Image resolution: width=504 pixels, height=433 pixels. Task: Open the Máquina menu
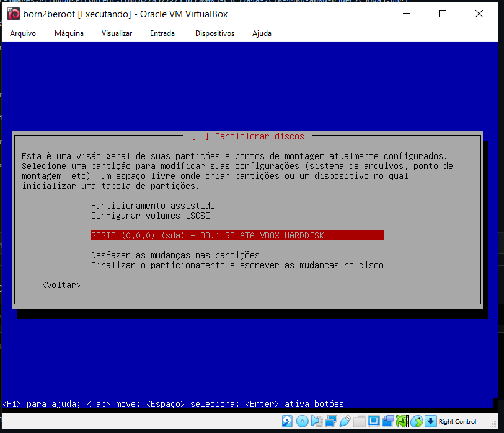[69, 33]
